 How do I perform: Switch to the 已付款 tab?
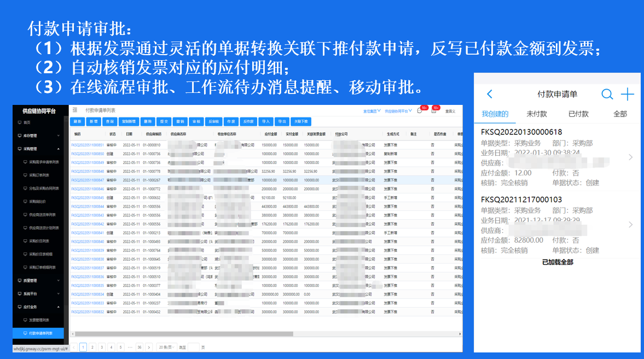tap(578, 114)
